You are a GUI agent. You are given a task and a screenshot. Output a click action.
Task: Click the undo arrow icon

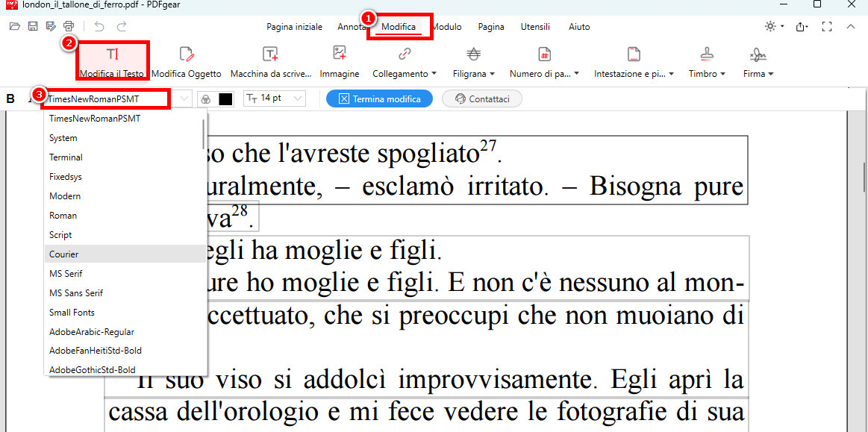(99, 25)
